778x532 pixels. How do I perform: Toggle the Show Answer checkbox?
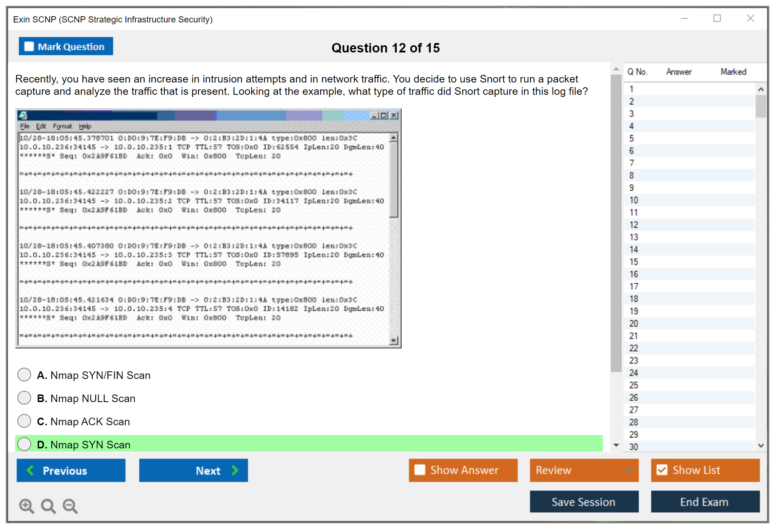click(x=420, y=470)
